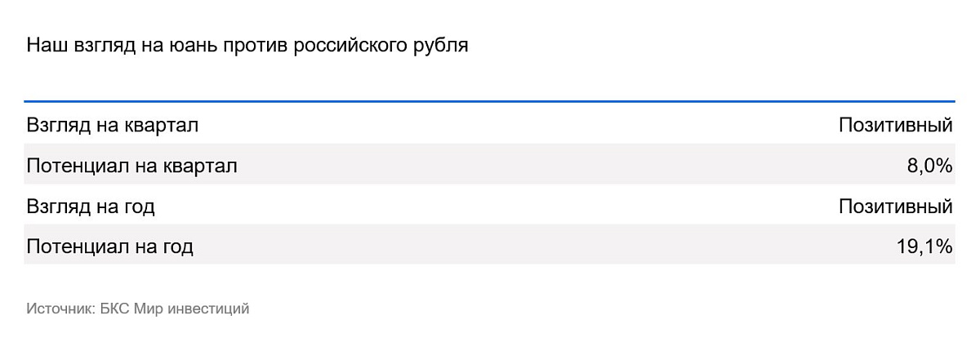Click "БКС Мир инвестиций" in the source line
Image resolution: width=980 pixels, height=342 pixels.
point(174,309)
